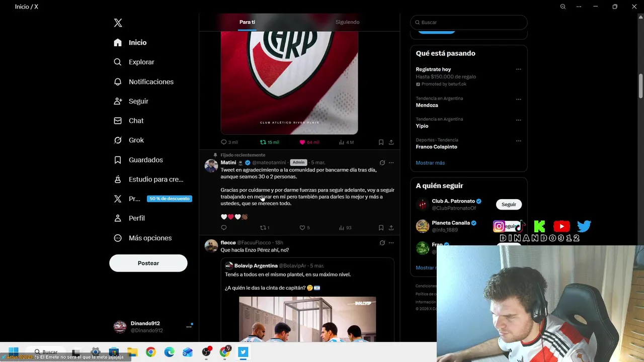Open Notificaciones in sidebar

tap(143, 81)
